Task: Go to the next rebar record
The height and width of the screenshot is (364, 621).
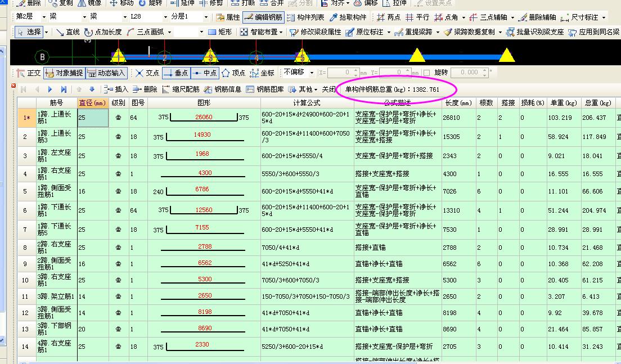Action: click(x=50, y=89)
